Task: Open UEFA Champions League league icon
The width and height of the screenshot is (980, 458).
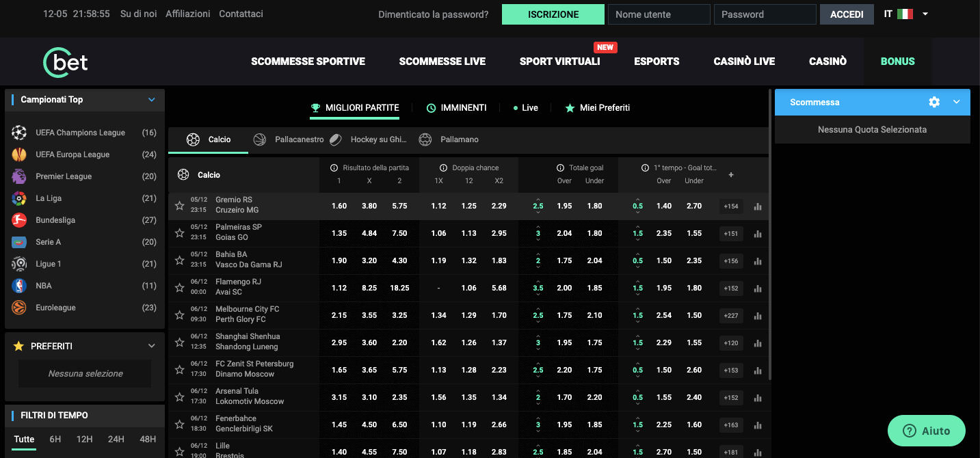Action: click(x=20, y=132)
